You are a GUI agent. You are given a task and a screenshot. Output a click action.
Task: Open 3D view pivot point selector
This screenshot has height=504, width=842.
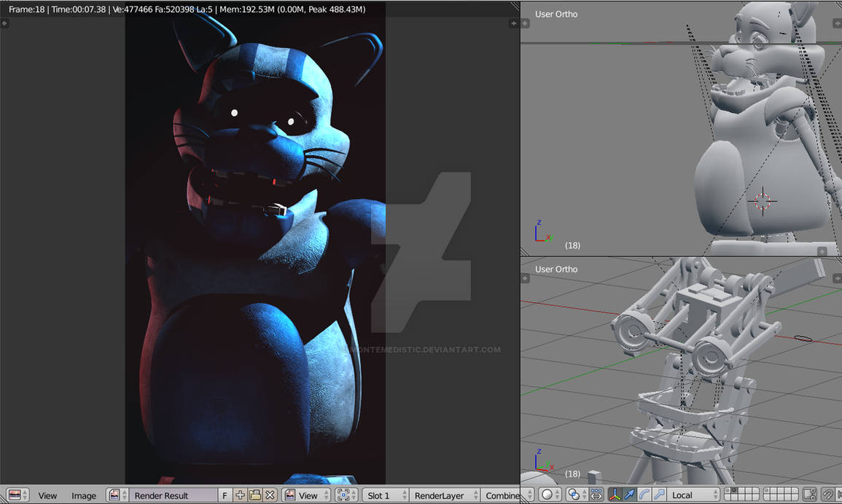coord(577,495)
